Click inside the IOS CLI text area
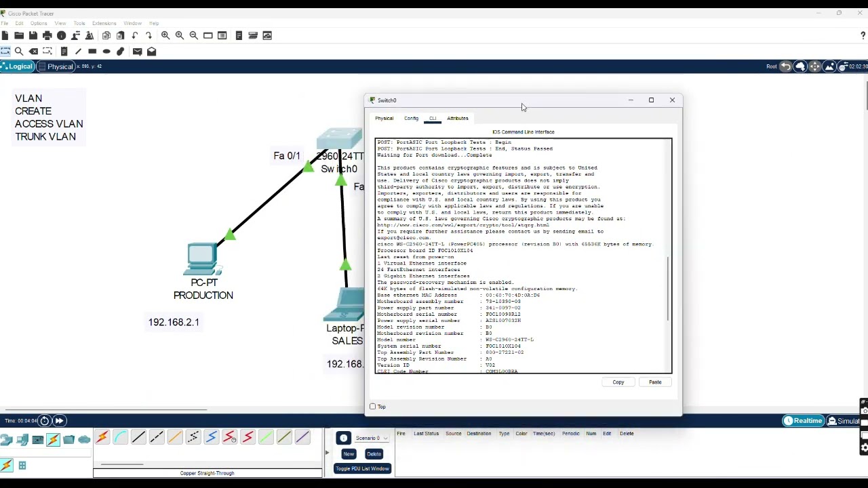The height and width of the screenshot is (488, 868). 524,256
